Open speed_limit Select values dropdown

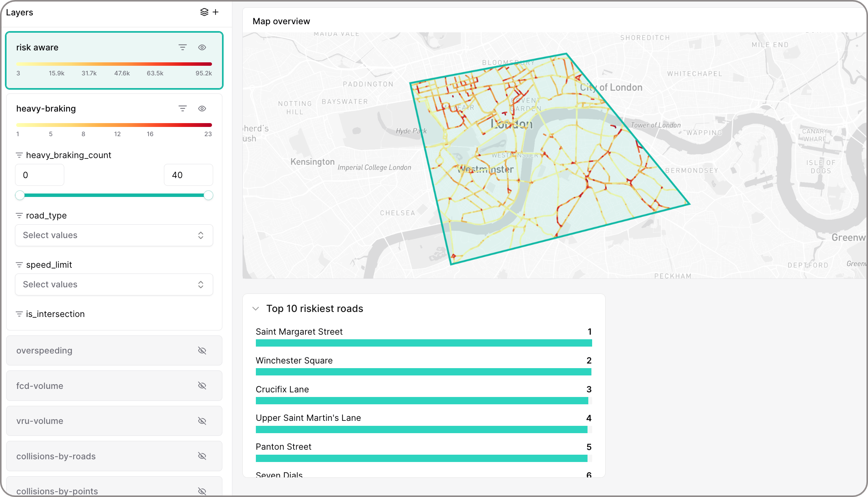click(x=114, y=284)
